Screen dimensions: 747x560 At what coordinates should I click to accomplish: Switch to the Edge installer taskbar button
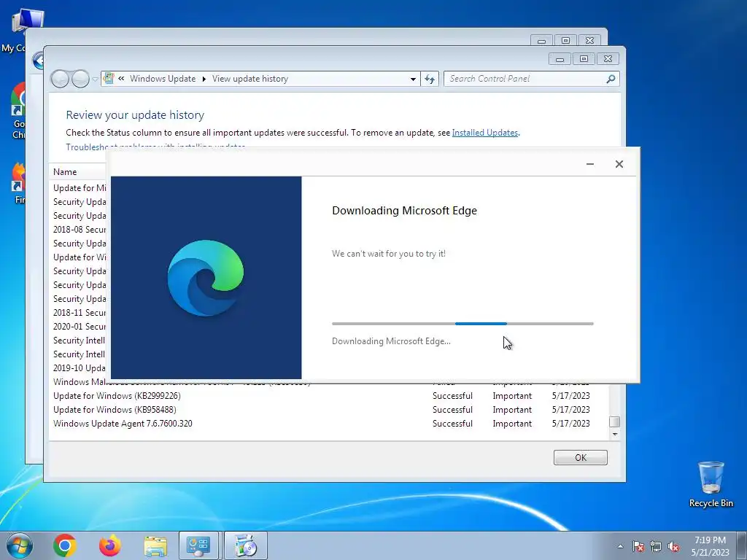click(x=246, y=545)
